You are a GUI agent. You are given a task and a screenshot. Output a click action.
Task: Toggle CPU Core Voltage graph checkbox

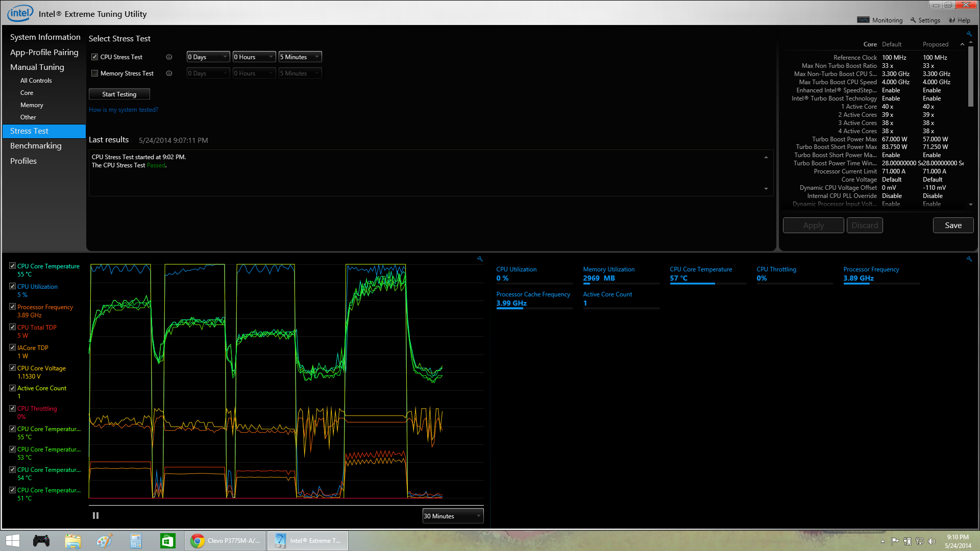coord(12,368)
